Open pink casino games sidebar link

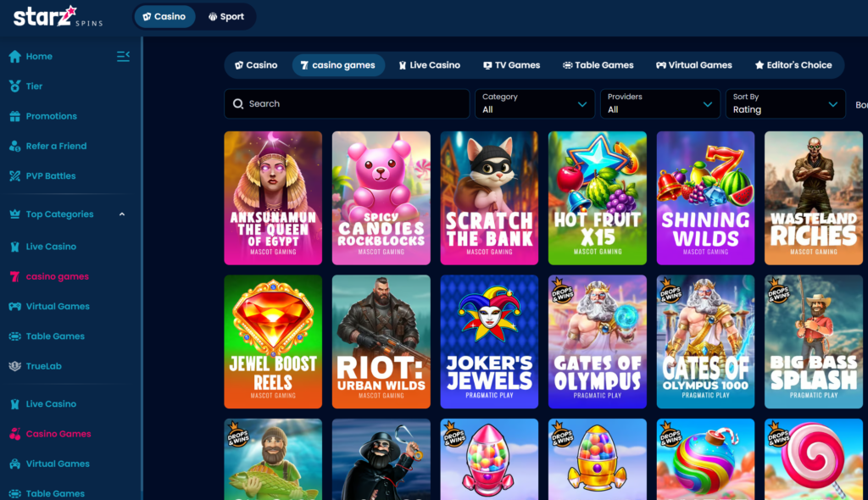[57, 276]
